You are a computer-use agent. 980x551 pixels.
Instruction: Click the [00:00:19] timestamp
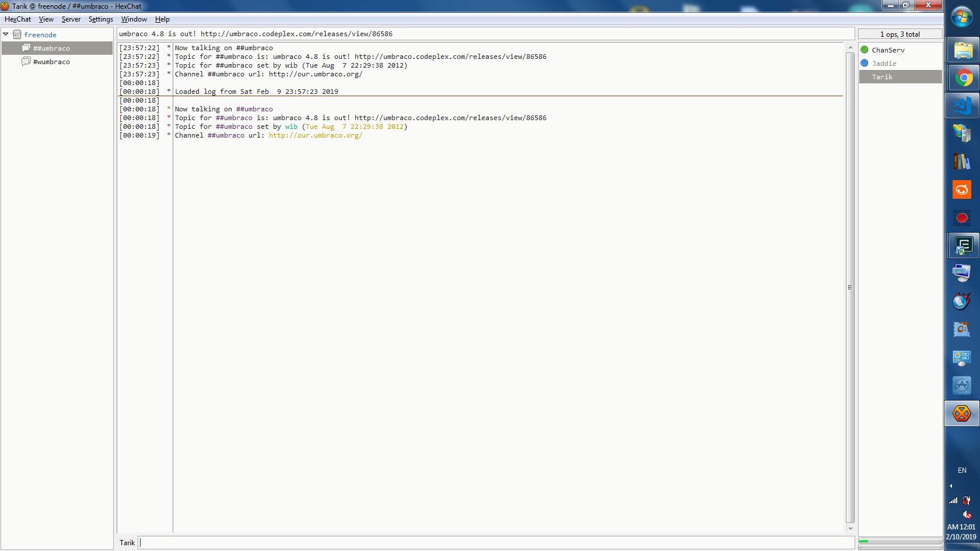point(139,135)
